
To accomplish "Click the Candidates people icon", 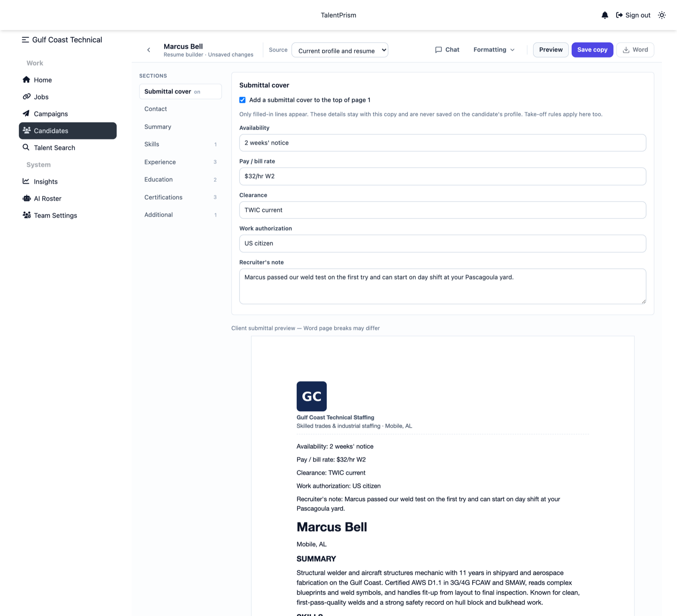I will point(27,130).
